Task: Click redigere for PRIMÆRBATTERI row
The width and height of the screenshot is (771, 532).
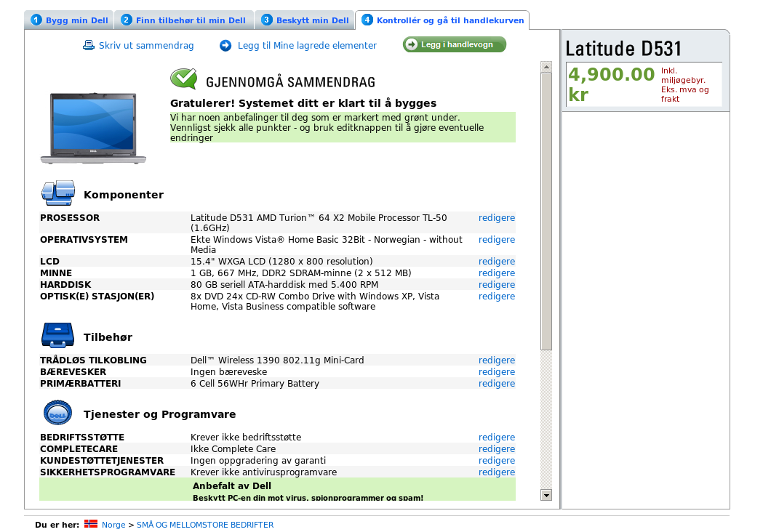Action: pyautogui.click(x=497, y=383)
